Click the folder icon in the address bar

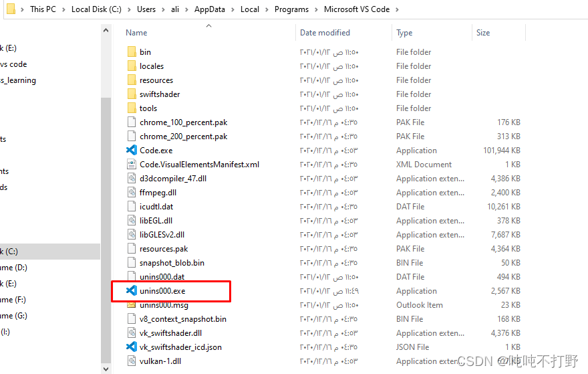(11, 9)
